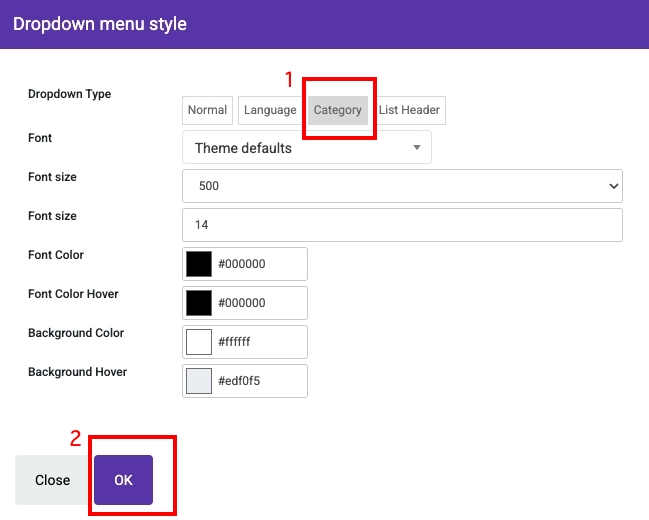The image size is (649, 520).
Task: Open the Font Color Hover swatch
Action: point(199,303)
